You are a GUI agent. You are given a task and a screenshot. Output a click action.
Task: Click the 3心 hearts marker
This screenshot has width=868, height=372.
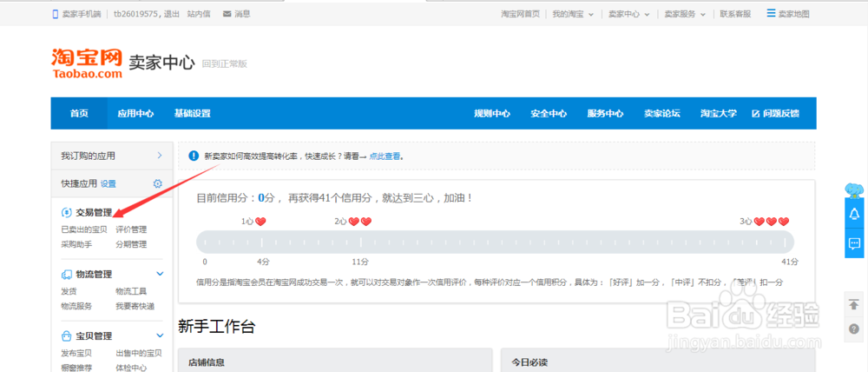coord(765,222)
